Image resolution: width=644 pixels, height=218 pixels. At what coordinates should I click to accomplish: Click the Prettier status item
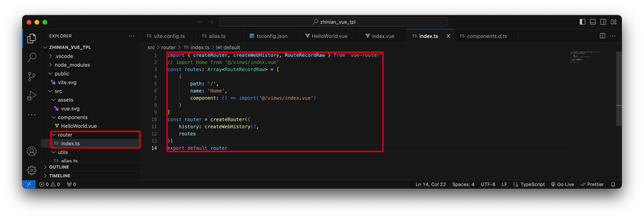point(592,184)
